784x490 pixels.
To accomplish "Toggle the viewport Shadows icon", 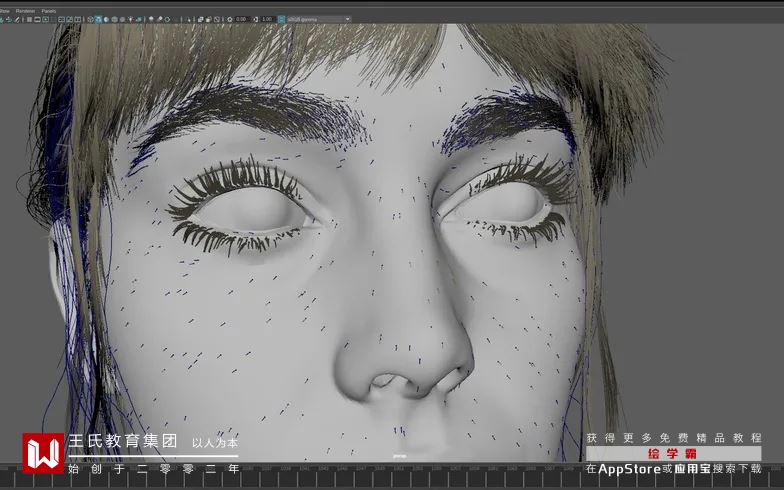I will coord(140,20).
